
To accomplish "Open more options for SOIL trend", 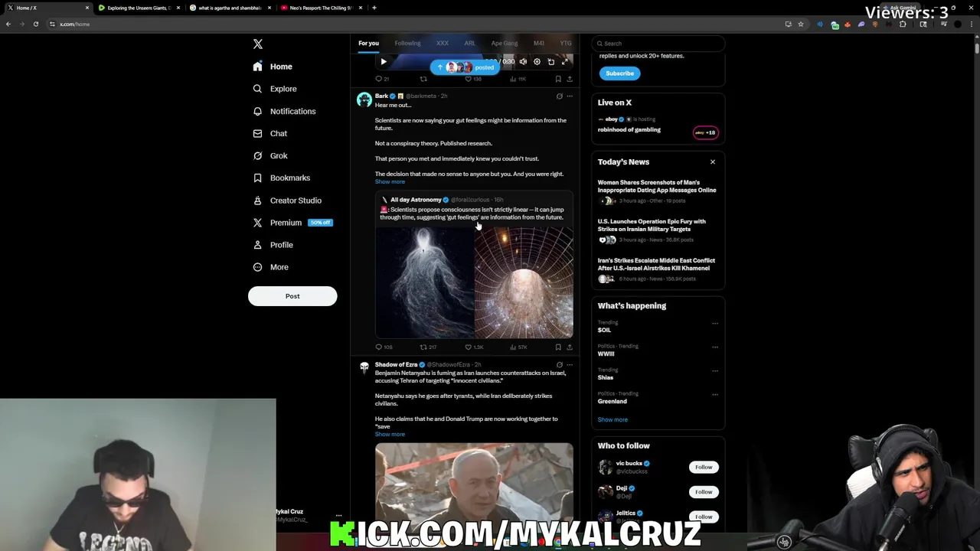I will pos(715,323).
